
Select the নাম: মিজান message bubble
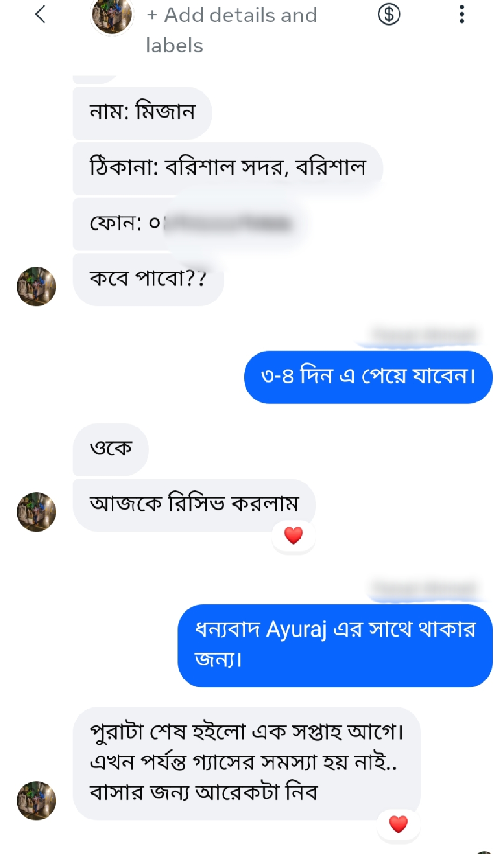142,112
